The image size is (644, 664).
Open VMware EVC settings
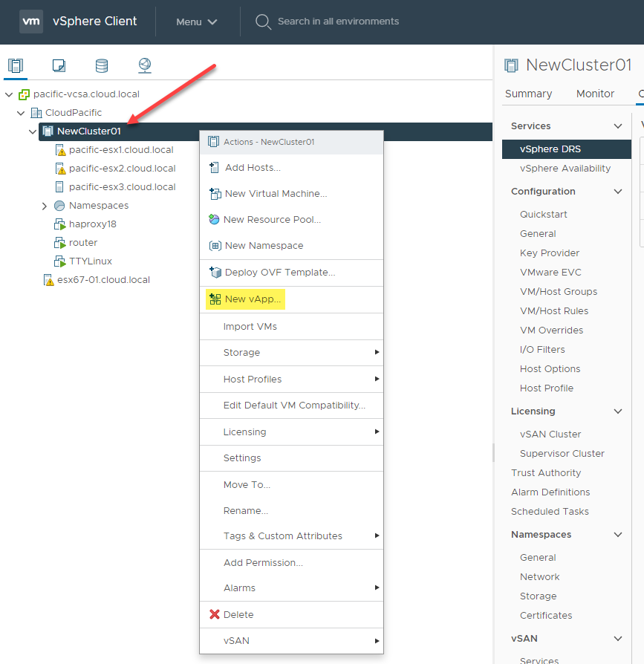[x=550, y=273]
